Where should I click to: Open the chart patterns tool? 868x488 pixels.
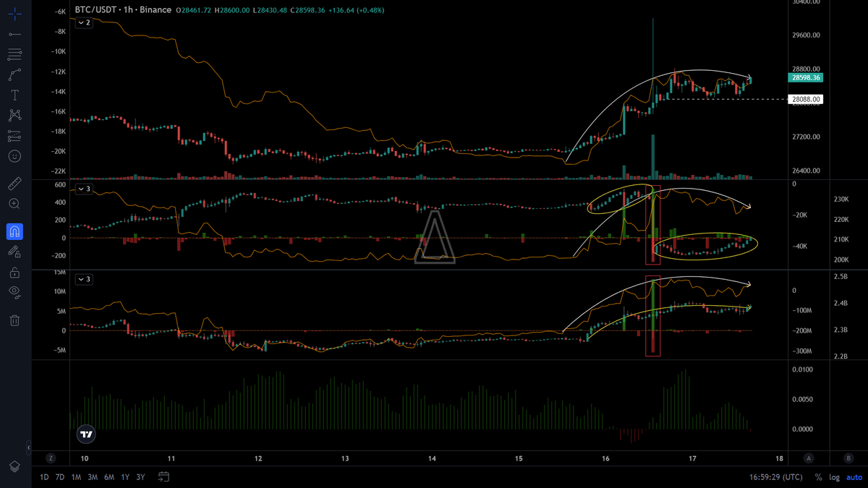tap(14, 115)
